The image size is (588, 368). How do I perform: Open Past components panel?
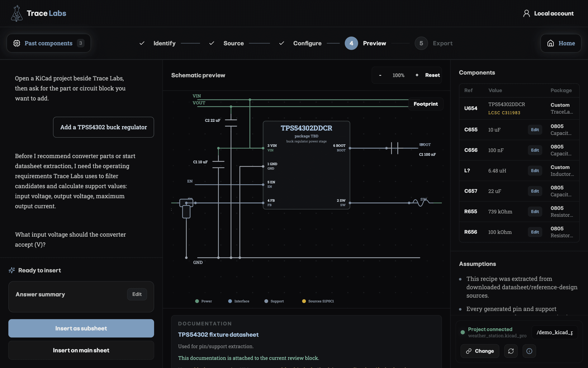[49, 43]
